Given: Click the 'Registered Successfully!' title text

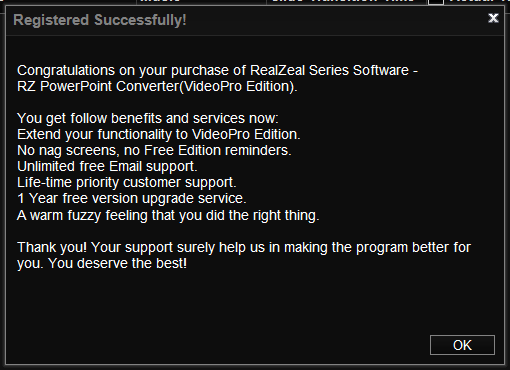Looking at the screenshot, I should point(100,20).
